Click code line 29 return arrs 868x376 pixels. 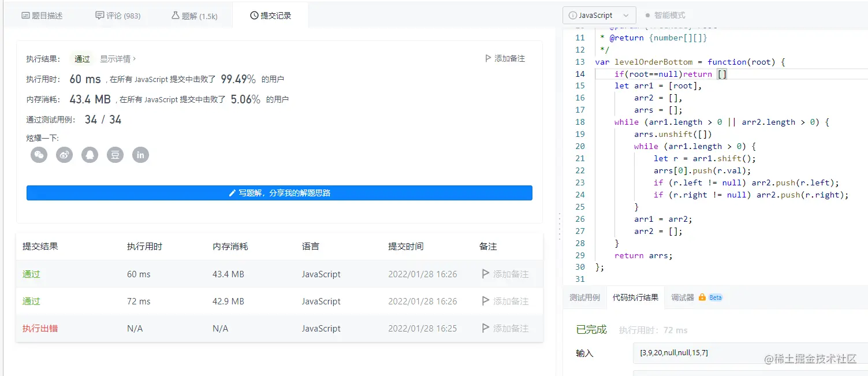point(643,255)
